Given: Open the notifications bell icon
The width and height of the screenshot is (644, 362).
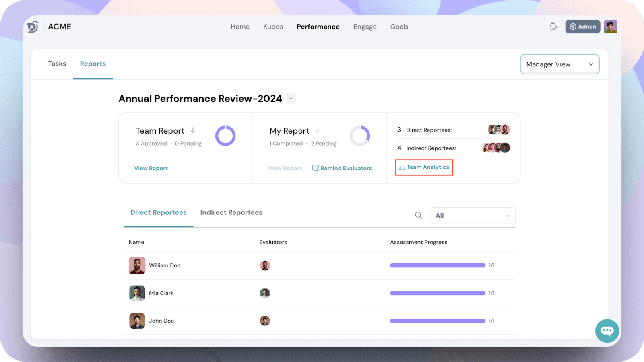Looking at the screenshot, I should [x=553, y=27].
